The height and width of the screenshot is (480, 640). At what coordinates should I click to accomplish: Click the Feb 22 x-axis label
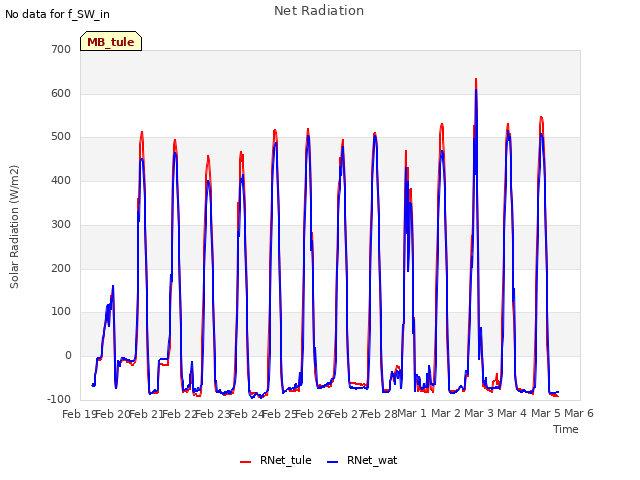click(180, 414)
